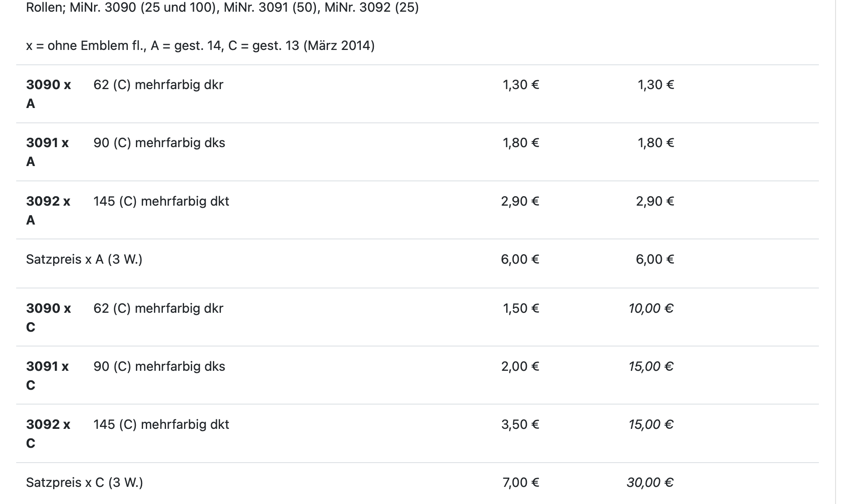Click the 7,00 € set price
The width and height of the screenshot is (845, 504).
click(521, 482)
